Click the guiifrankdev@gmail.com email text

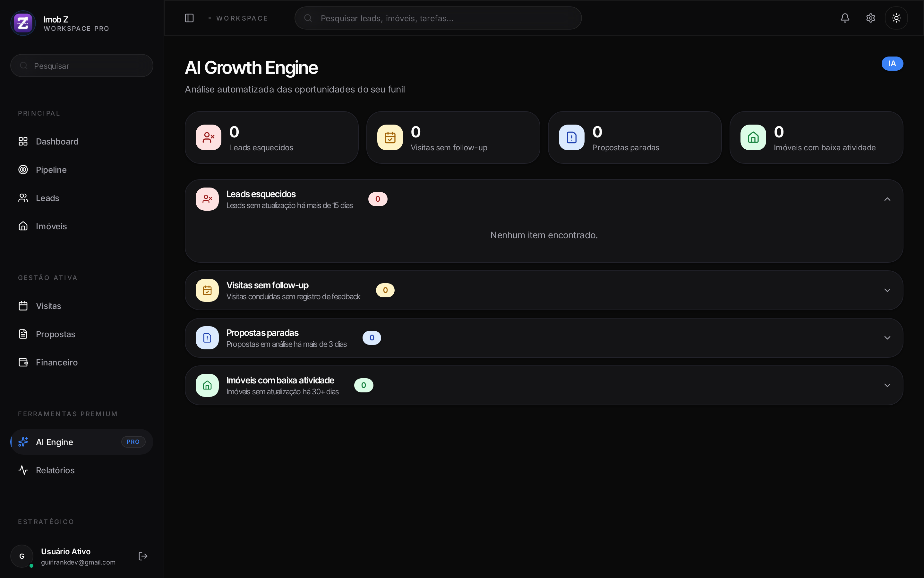(78, 562)
